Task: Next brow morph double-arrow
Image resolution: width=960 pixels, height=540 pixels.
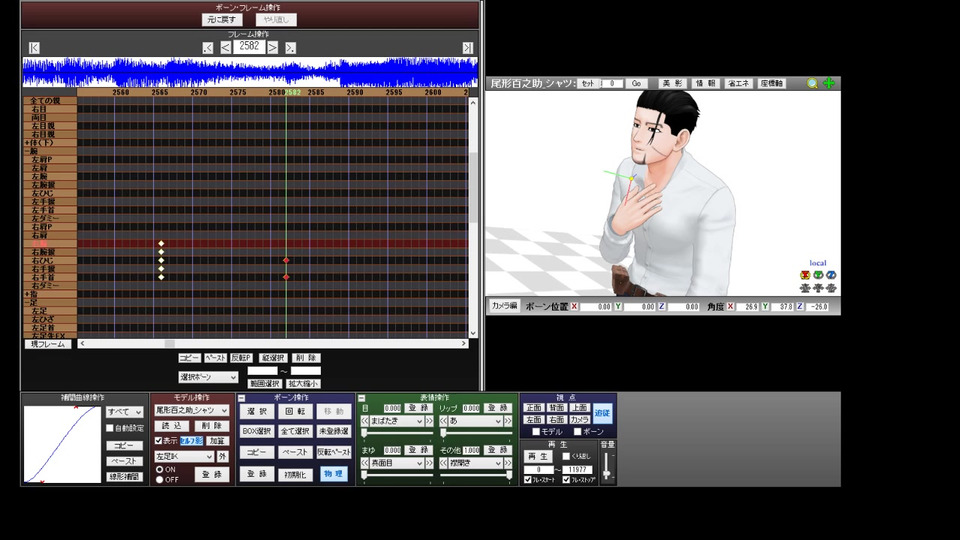Action: point(429,463)
